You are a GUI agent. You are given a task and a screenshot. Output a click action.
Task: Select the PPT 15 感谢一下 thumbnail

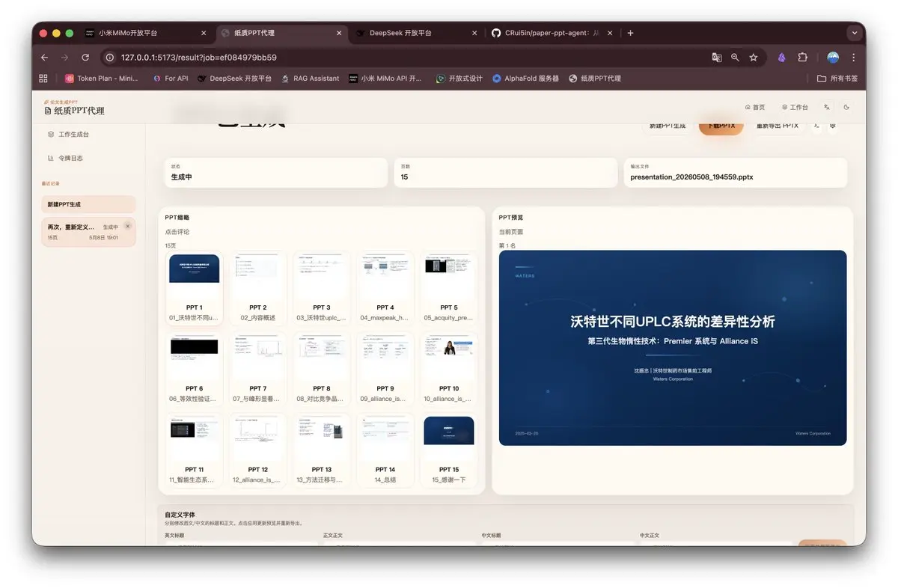pyautogui.click(x=449, y=452)
